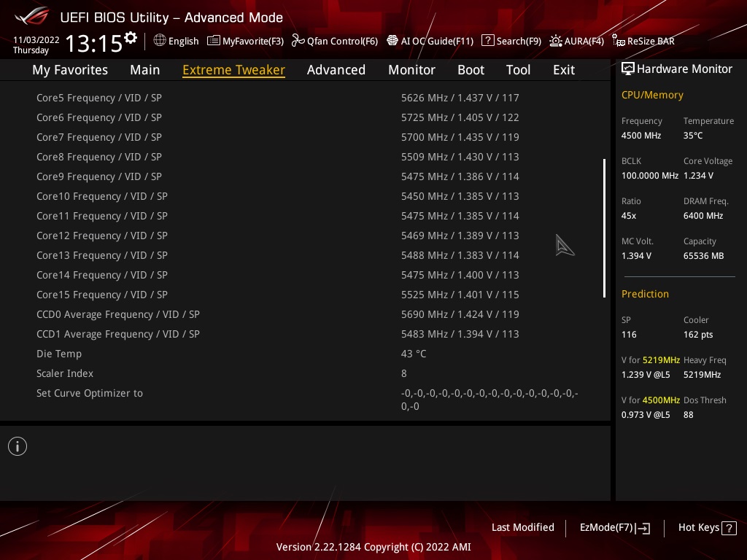Click the Search question-mark icon
Image resolution: width=747 pixels, height=560 pixels.
pos(488,41)
